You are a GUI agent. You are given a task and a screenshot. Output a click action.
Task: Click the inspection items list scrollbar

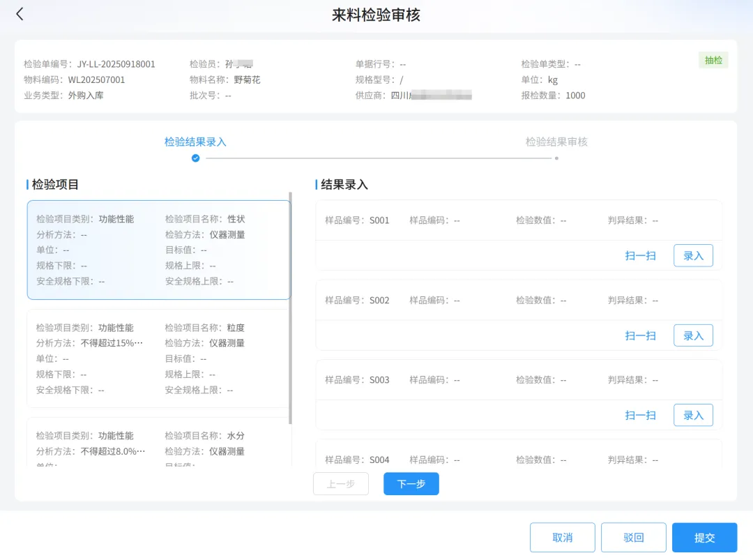291,307
